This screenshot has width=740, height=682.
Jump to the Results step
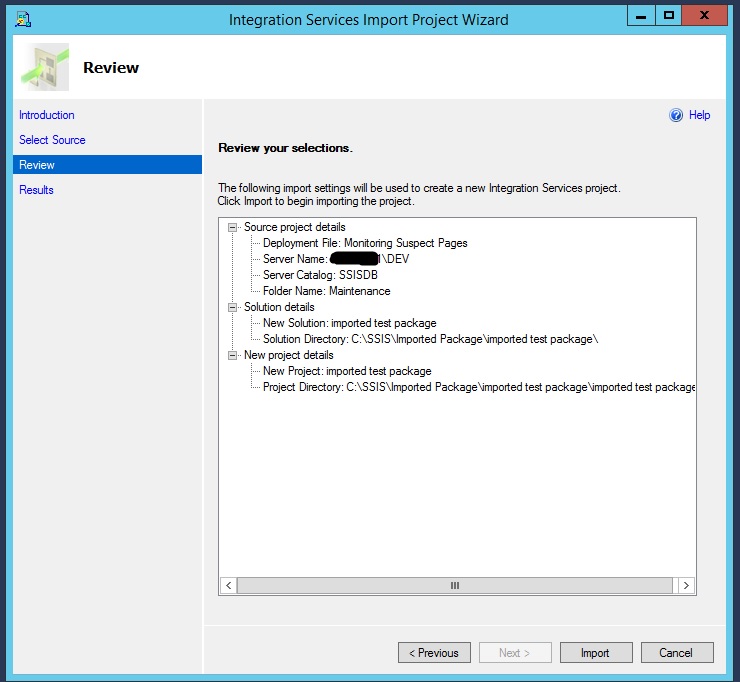tap(36, 190)
